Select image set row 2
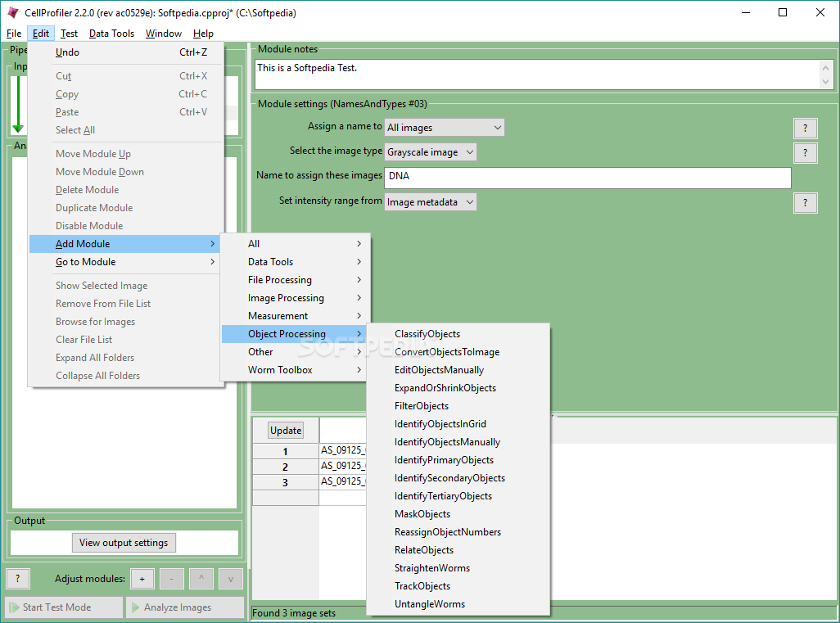Screen dimensions: 840x623 [x=286, y=467]
